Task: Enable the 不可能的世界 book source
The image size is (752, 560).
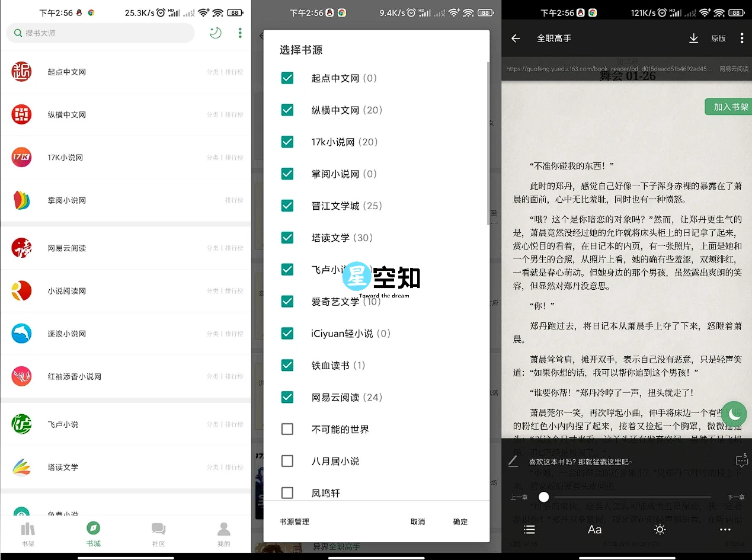Action: point(287,429)
